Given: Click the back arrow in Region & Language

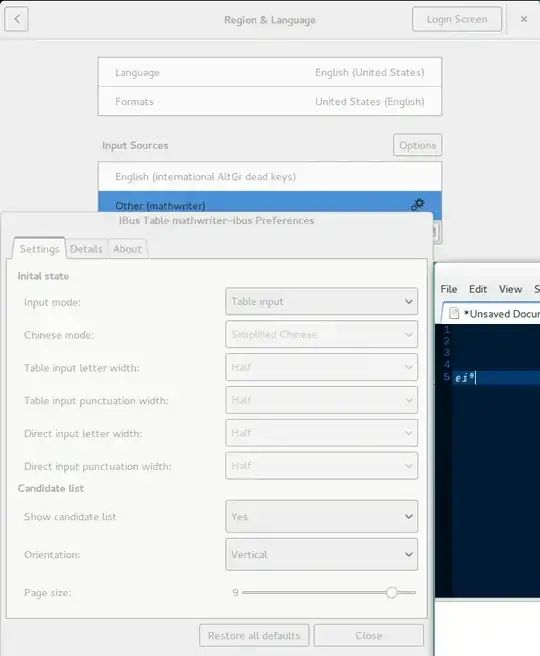Looking at the screenshot, I should click(x=16, y=19).
